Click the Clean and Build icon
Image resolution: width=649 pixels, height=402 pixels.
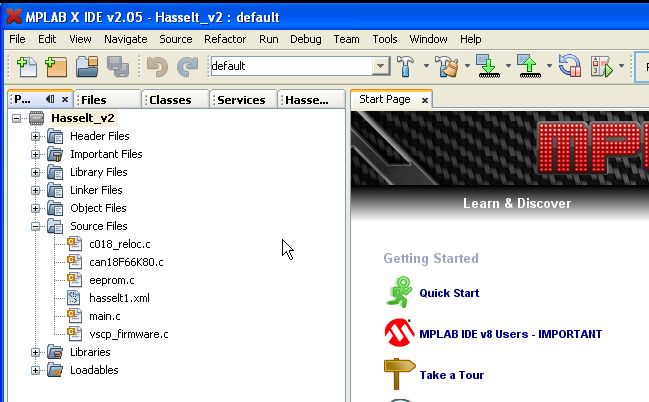pos(446,67)
